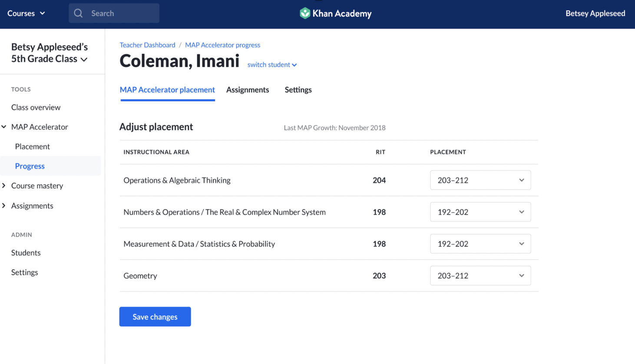Click Last MAP Growth: November 2018 text
This screenshot has width=635, height=364.
click(334, 128)
